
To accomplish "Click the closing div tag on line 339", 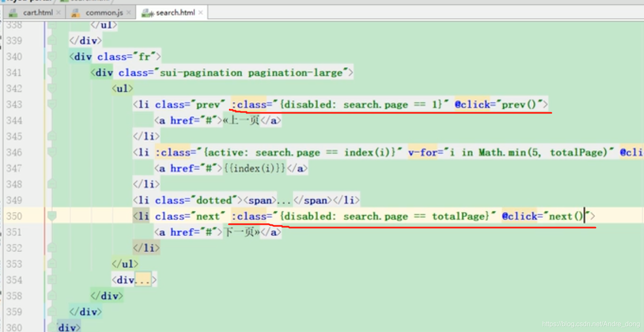I will click(x=86, y=40).
